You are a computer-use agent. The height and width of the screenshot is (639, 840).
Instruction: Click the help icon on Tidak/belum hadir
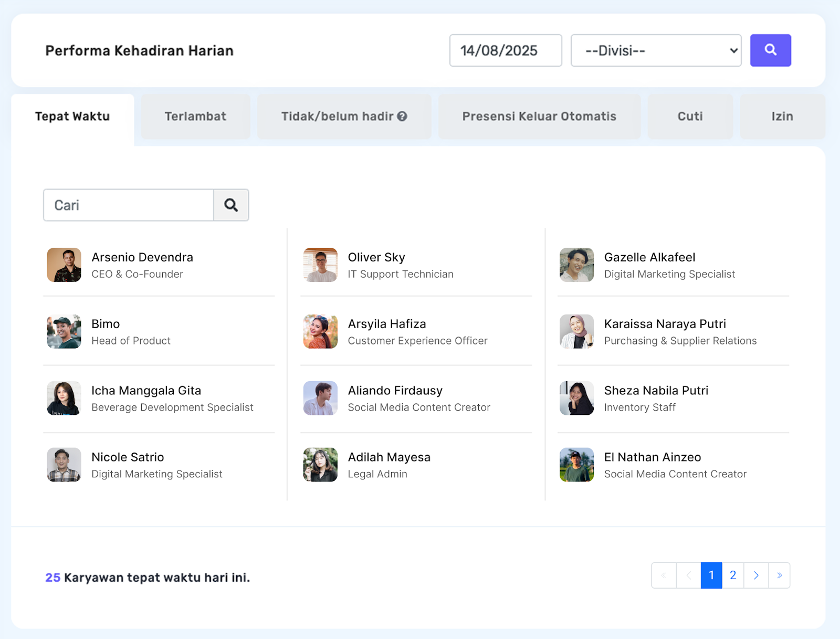[402, 117]
